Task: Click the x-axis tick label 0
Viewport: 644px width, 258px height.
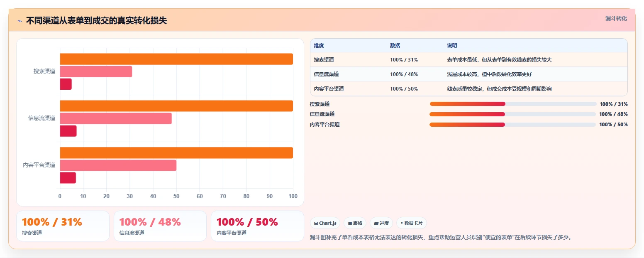Action: 60,196
